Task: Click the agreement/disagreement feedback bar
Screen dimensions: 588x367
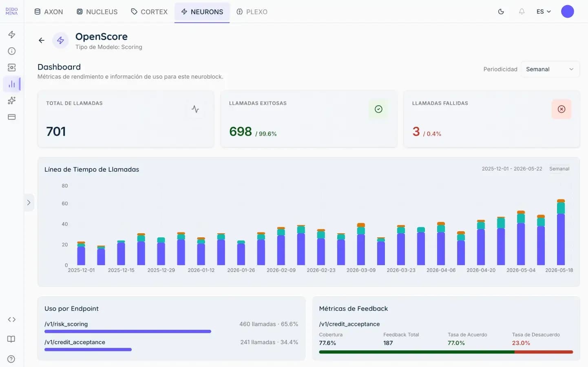Action: (x=446, y=352)
